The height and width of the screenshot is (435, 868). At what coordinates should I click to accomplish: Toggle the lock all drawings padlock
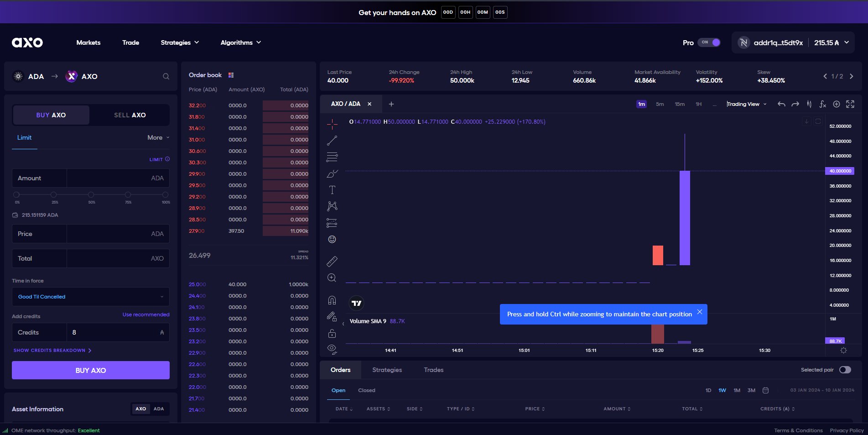[x=332, y=333]
